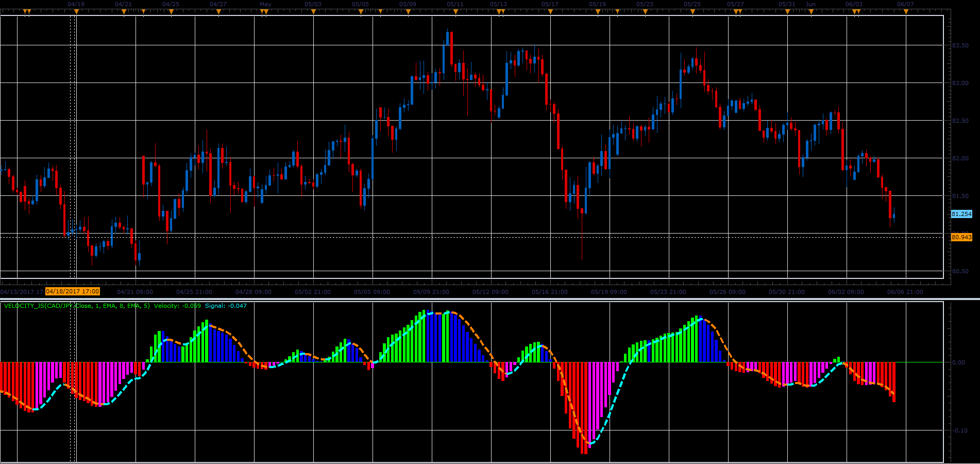Click the Velocity: -0.059 readout
Viewport: 980px width, 464px height.
(x=177, y=306)
